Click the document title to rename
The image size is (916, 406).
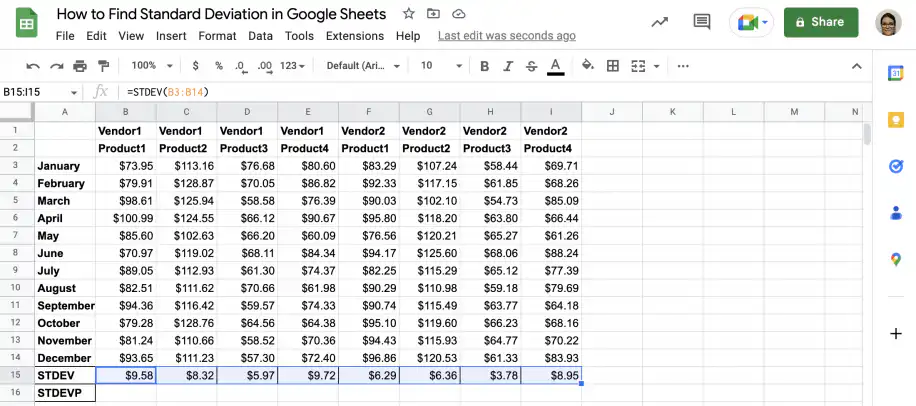coord(221,14)
